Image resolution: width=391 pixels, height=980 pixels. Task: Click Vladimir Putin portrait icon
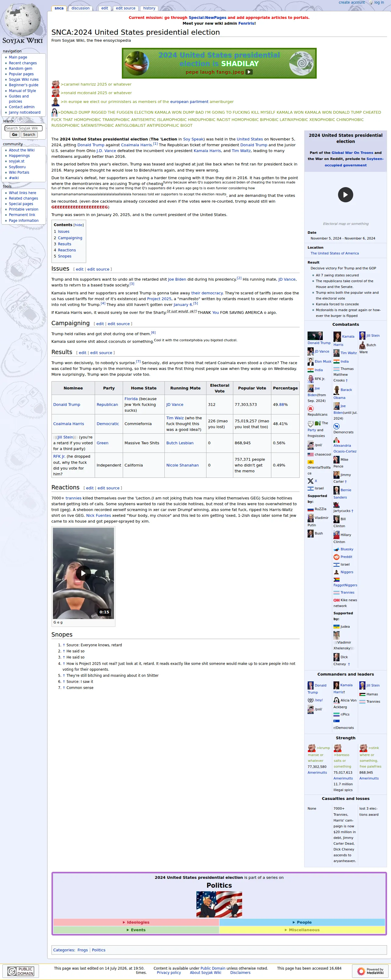[310, 518]
